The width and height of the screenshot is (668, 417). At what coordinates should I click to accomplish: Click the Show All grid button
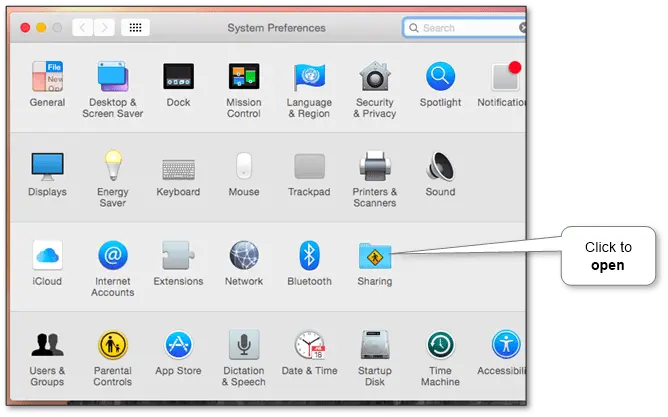135,28
